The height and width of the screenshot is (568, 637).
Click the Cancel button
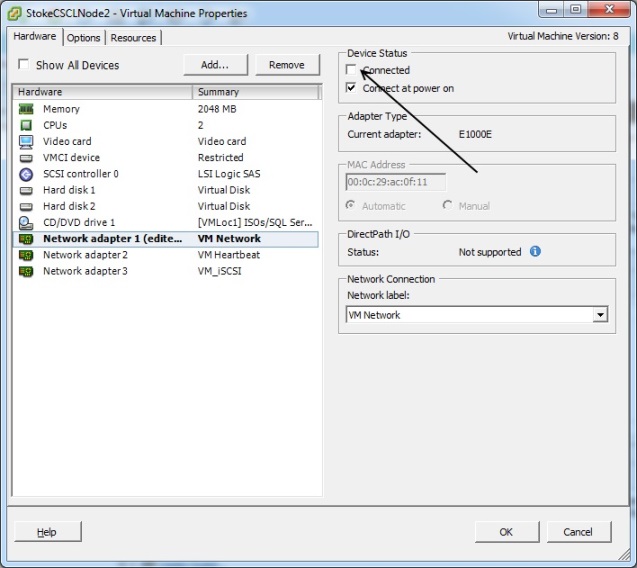(578, 532)
